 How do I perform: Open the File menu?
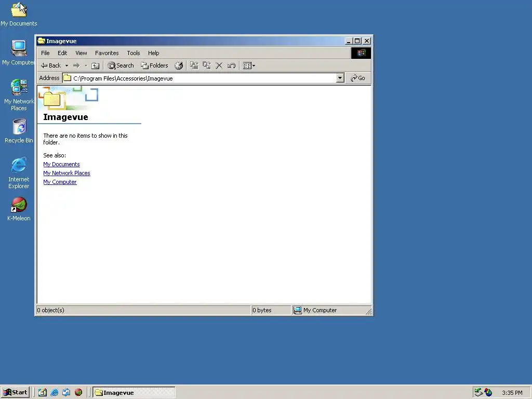(45, 53)
